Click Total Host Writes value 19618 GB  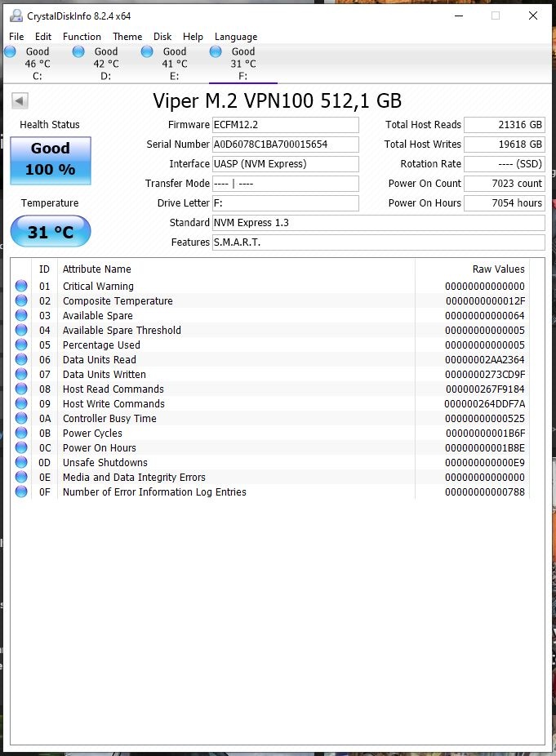[x=505, y=145]
